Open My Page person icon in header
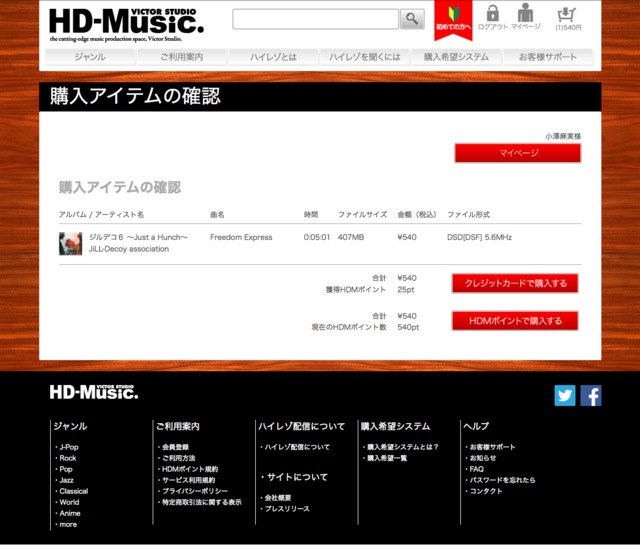The height and width of the screenshot is (545, 640). coord(526,17)
